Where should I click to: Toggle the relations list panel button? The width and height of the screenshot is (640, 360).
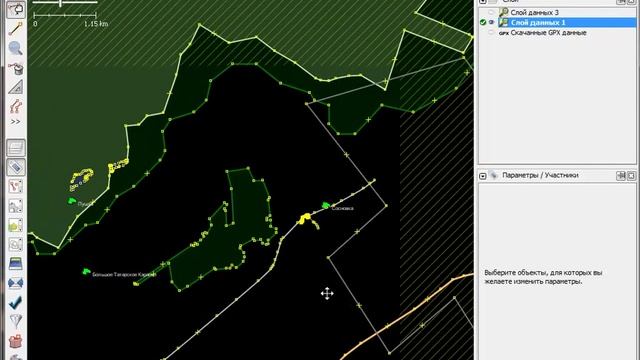tap(16, 187)
